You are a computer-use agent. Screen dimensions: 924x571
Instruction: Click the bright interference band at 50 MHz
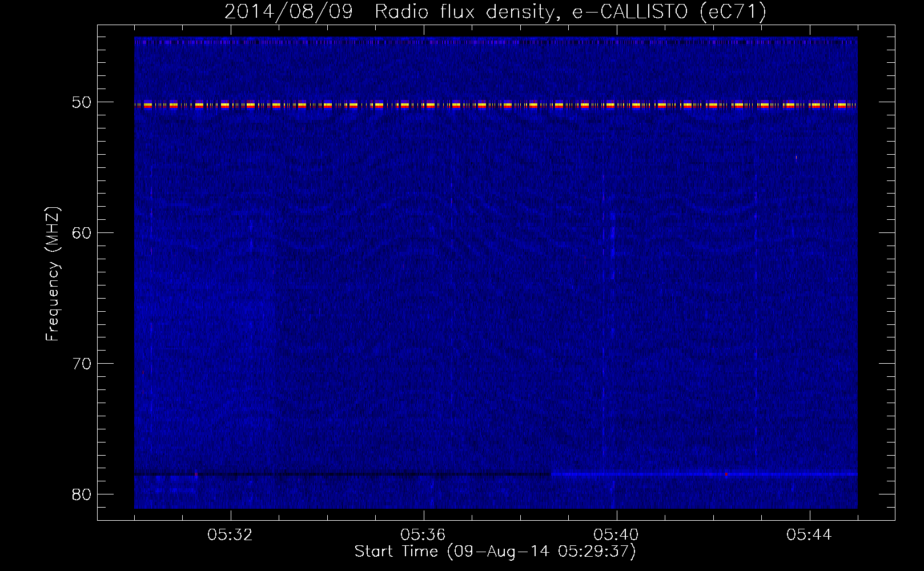point(496,104)
